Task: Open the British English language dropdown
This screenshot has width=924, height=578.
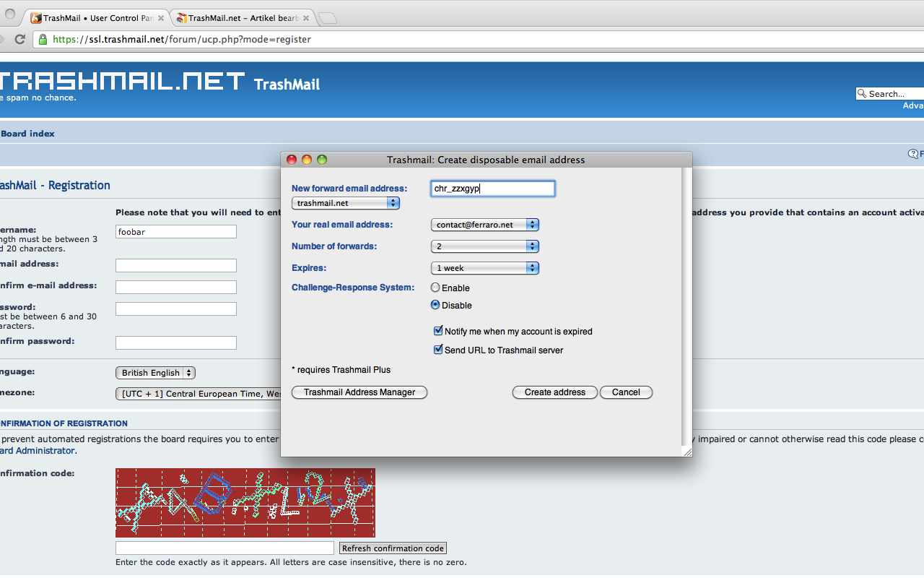Action: point(155,373)
